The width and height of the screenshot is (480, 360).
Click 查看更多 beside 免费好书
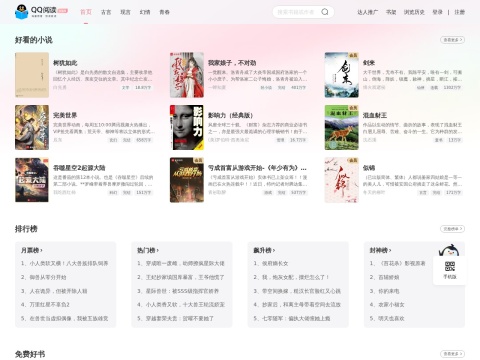pyautogui.click(x=452, y=354)
